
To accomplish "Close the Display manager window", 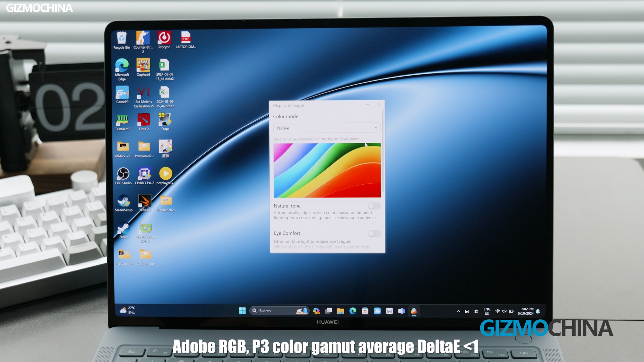I will [379, 105].
